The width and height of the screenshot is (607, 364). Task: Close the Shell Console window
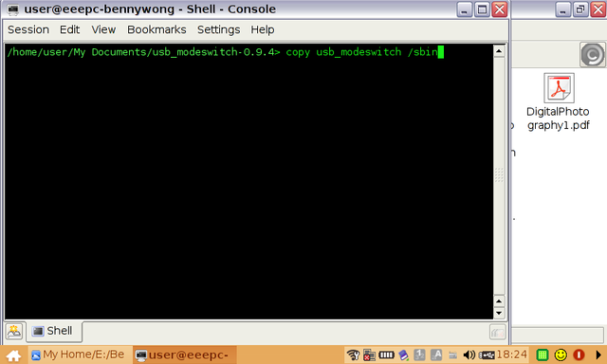pyautogui.click(x=500, y=9)
